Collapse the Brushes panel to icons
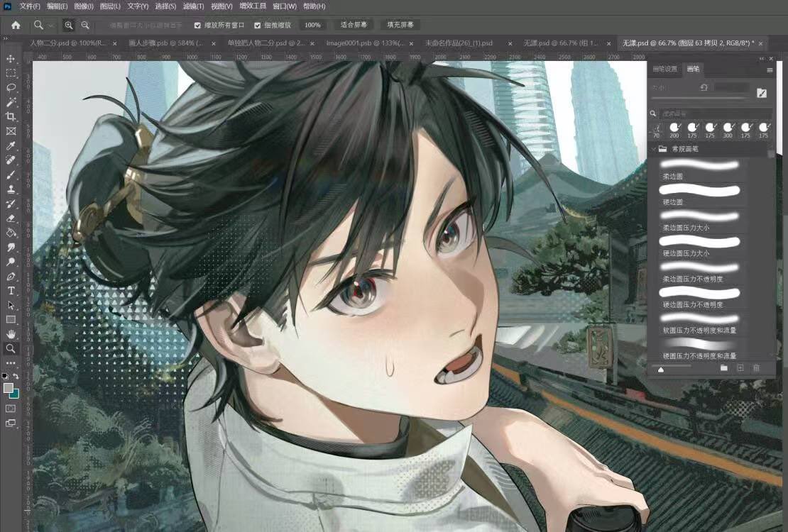Image resolution: width=788 pixels, height=532 pixels. [x=762, y=59]
